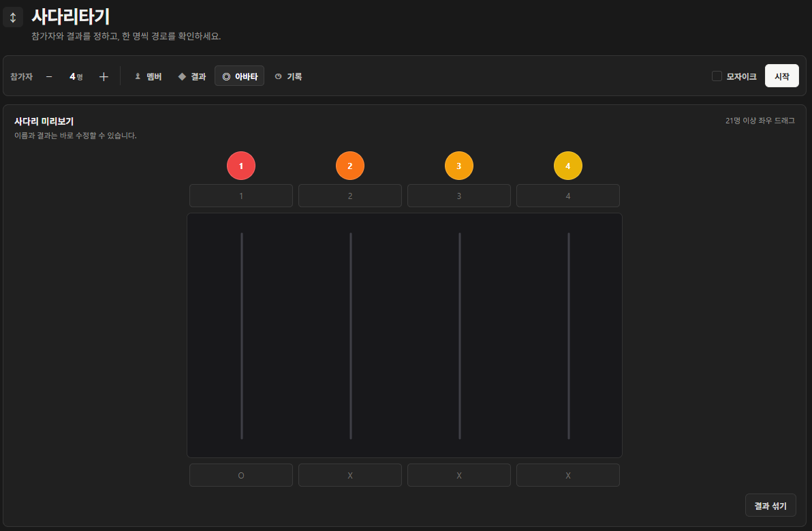This screenshot has width=812, height=531.
Task: Edit the participant name field 1
Action: [x=240, y=196]
